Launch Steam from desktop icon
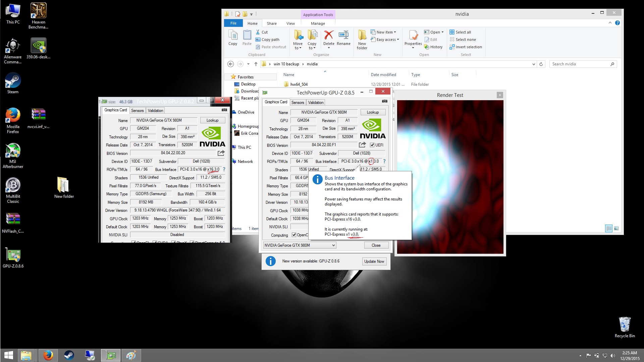644x362 pixels. [x=13, y=83]
